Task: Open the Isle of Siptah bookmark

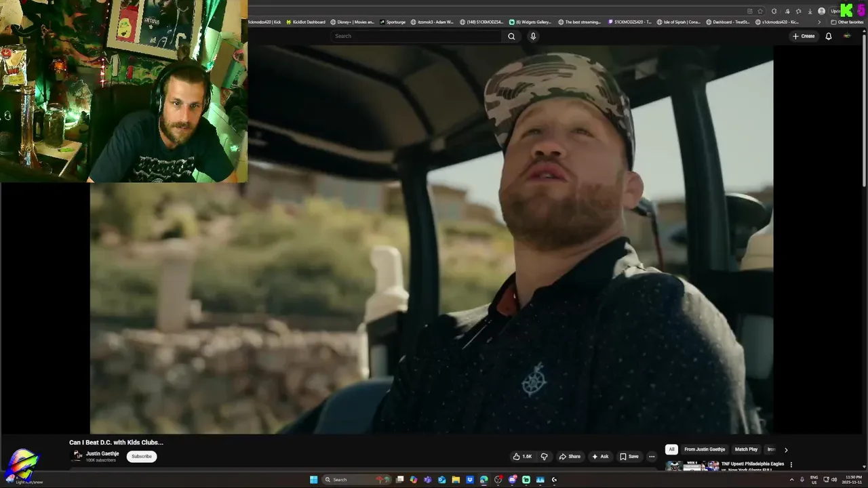Action: (x=679, y=22)
